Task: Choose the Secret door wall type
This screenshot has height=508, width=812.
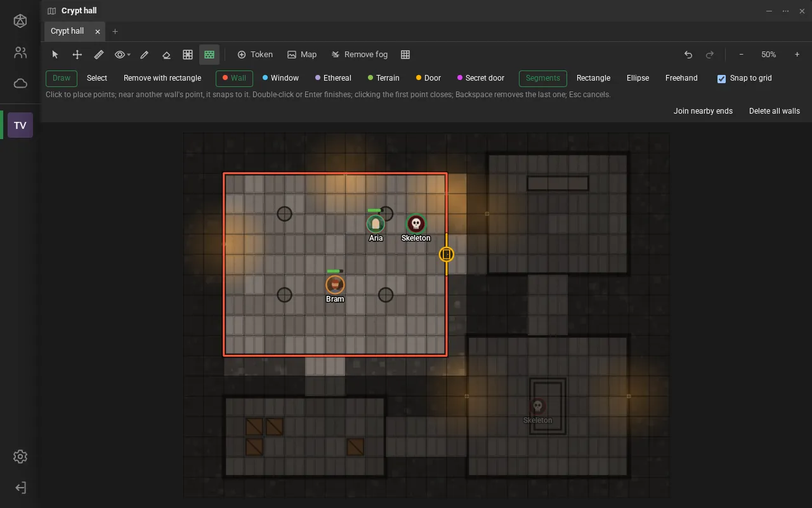Action: (x=481, y=78)
